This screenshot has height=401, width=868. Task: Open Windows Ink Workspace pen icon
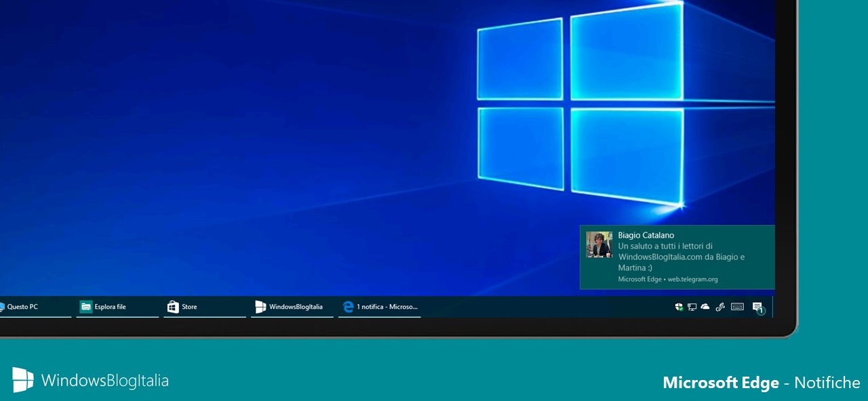tap(721, 307)
